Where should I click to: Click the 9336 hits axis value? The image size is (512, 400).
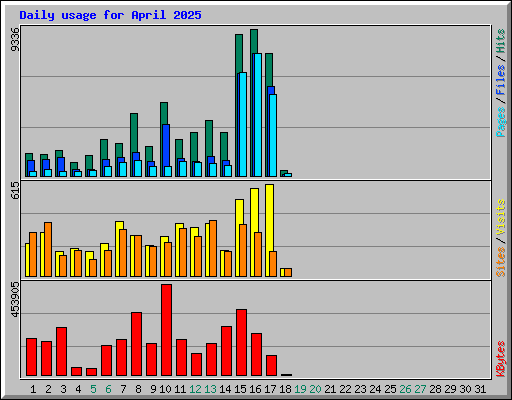coord(15,40)
